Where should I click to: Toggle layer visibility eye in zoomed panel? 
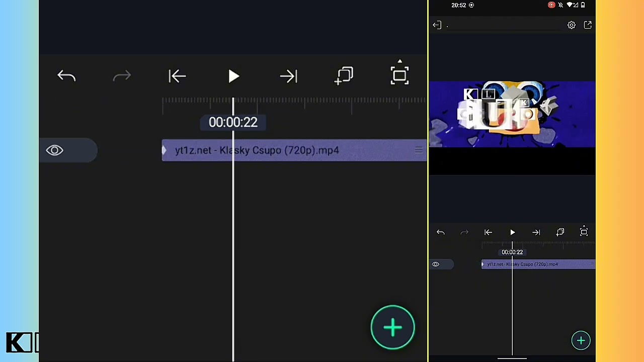[x=55, y=150]
